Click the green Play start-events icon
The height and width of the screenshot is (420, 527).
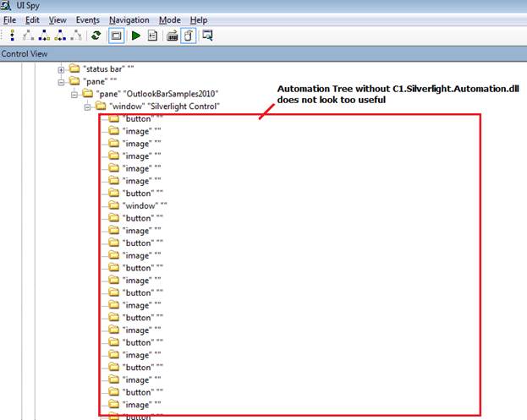[x=135, y=35]
